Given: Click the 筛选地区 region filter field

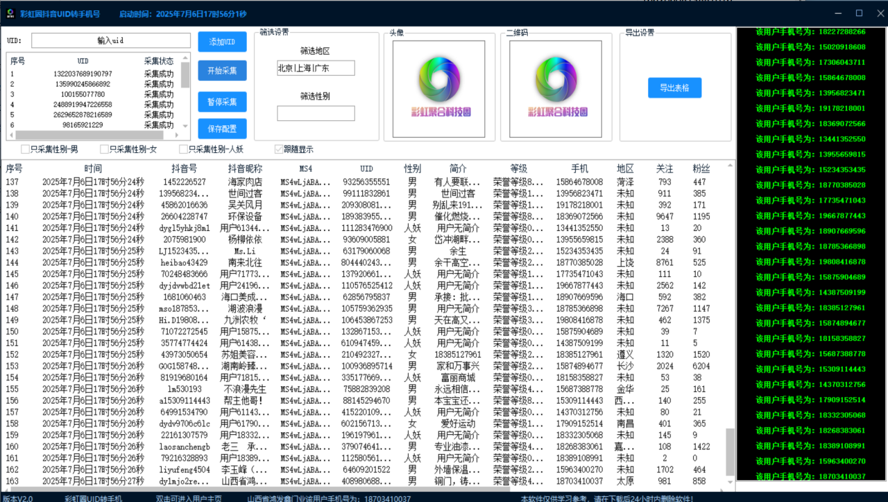Looking at the screenshot, I should (x=315, y=68).
